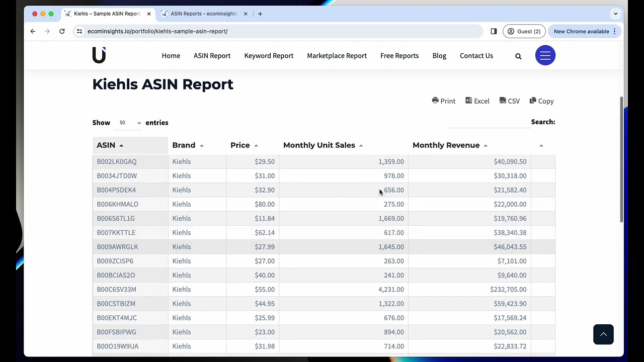Viewport: 644px width, 362px height.
Task: Close the ASIN Reports – ecominsights tab
Action: click(246, 14)
